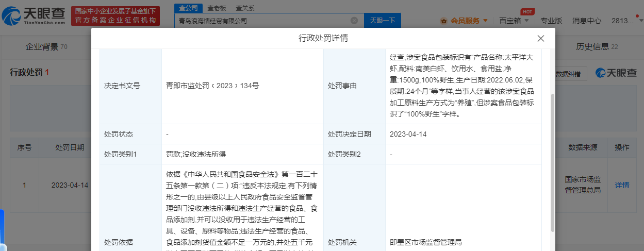Select decision number 青即市监处罚〔2023〕134号

(x=212, y=86)
